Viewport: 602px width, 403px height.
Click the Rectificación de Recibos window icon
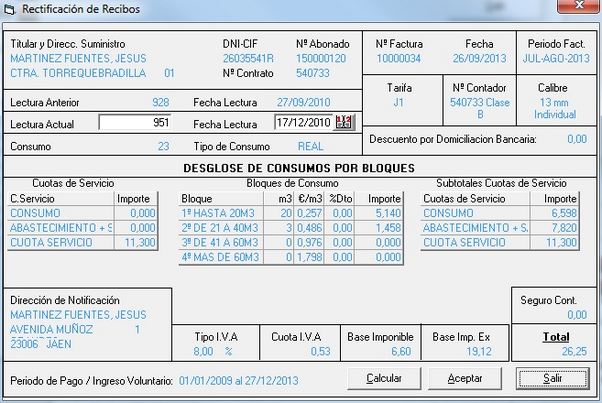[x=10, y=9]
